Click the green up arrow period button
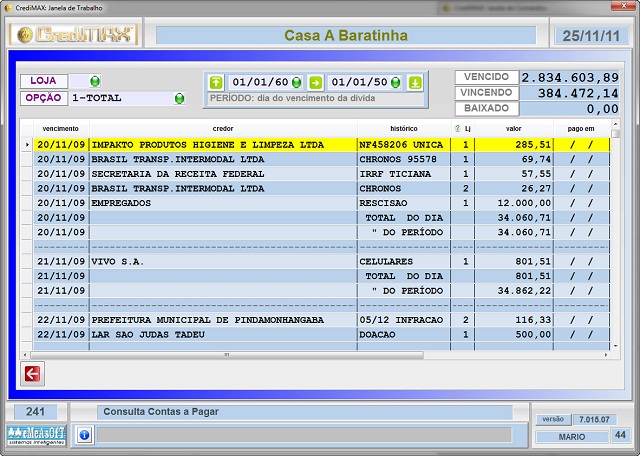 click(216, 82)
